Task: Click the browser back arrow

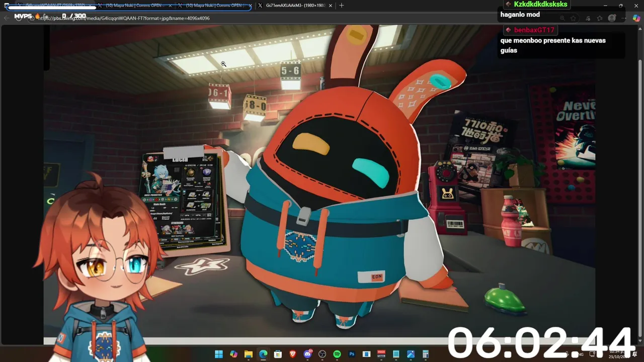Action: point(7,18)
